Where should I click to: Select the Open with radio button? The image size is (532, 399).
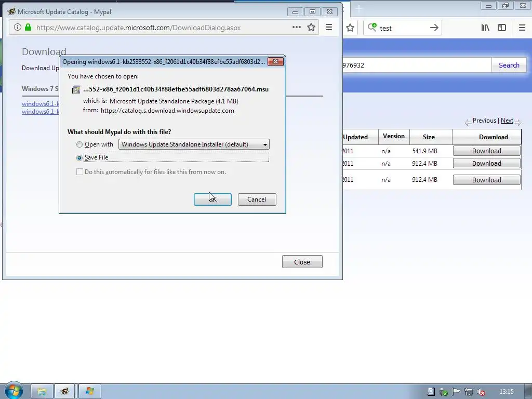pos(79,144)
